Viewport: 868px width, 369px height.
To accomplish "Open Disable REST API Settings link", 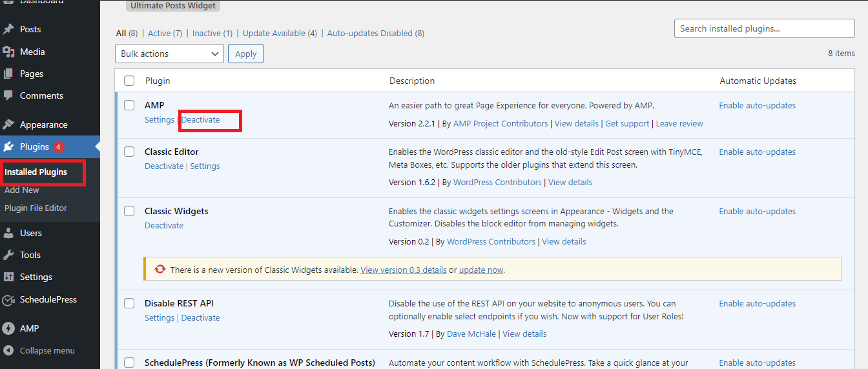I will [x=160, y=318].
